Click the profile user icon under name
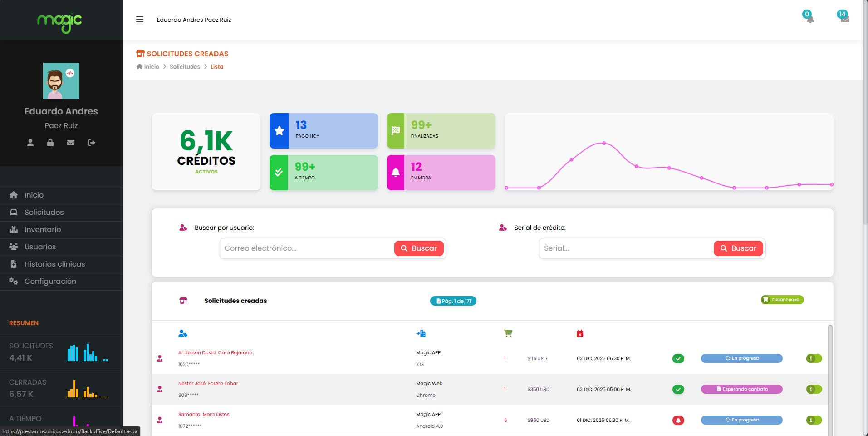 tap(30, 143)
